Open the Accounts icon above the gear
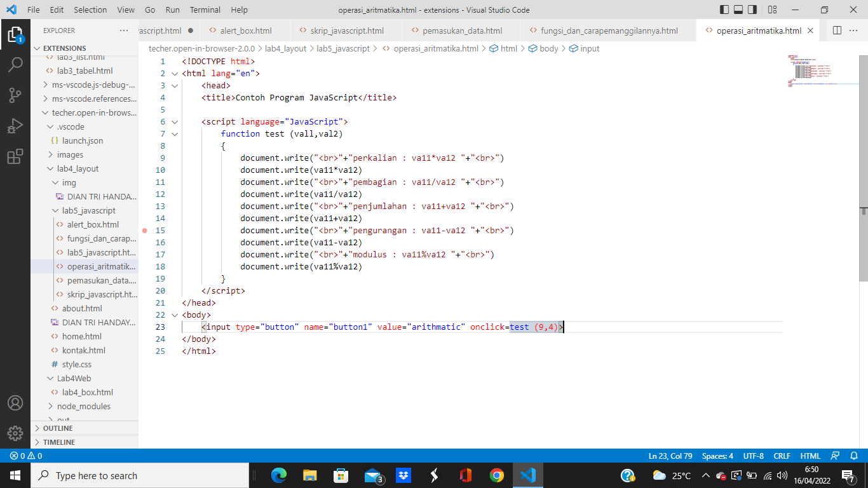Image resolution: width=868 pixels, height=488 pixels. pyautogui.click(x=15, y=402)
